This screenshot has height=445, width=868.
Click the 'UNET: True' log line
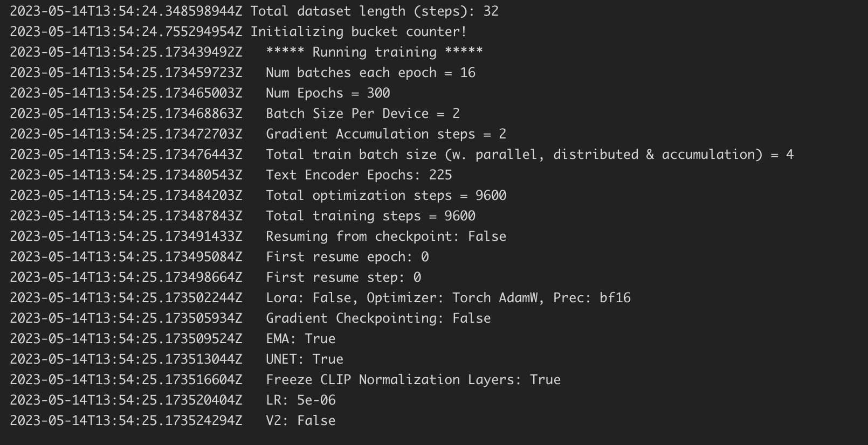(304, 359)
